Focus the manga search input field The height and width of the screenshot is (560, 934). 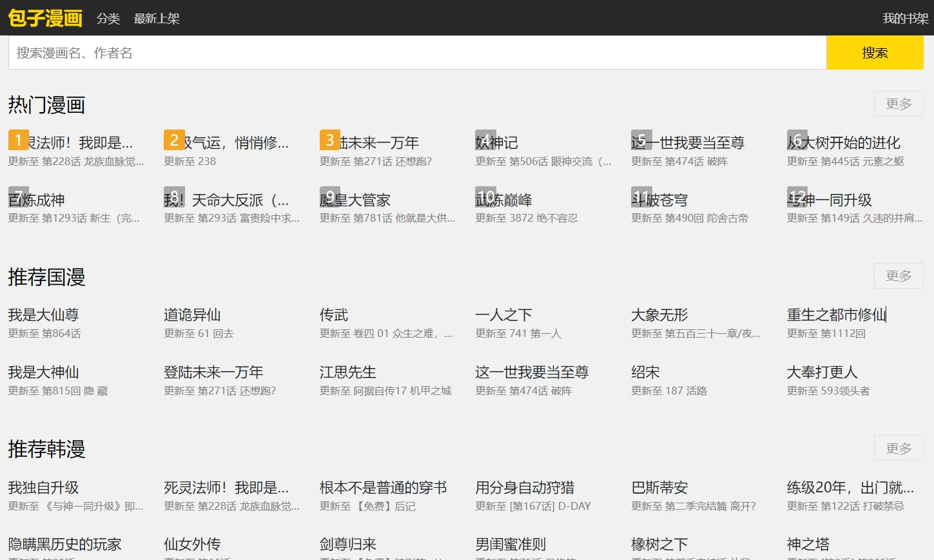[x=417, y=53]
